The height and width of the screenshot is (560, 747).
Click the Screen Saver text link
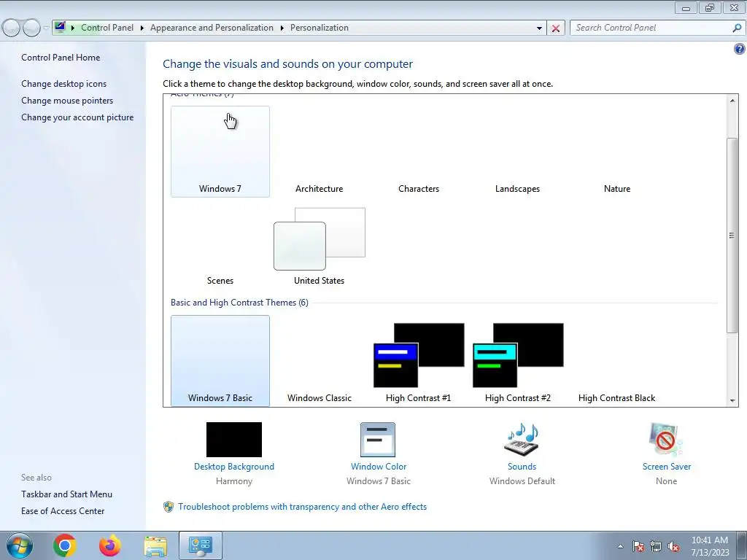pos(667,467)
